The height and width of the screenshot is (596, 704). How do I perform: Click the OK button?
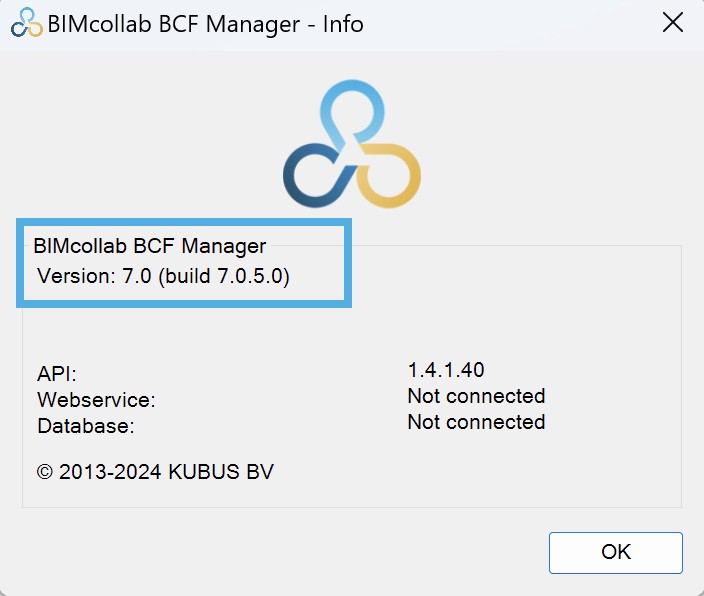(616, 552)
